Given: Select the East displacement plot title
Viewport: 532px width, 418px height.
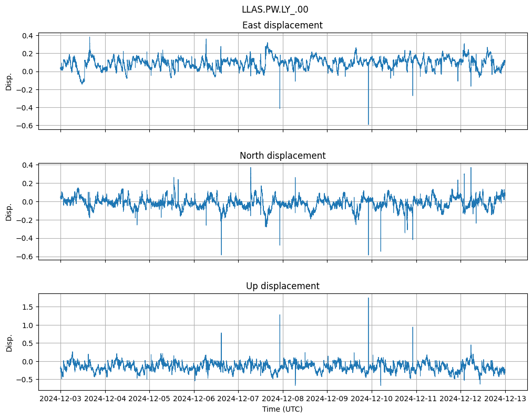Looking at the screenshot, I should point(282,25).
